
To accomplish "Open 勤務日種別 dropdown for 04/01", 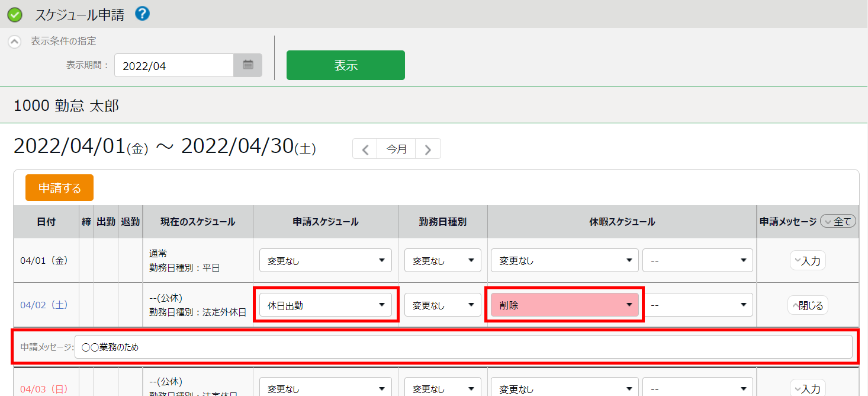I will 442,260.
